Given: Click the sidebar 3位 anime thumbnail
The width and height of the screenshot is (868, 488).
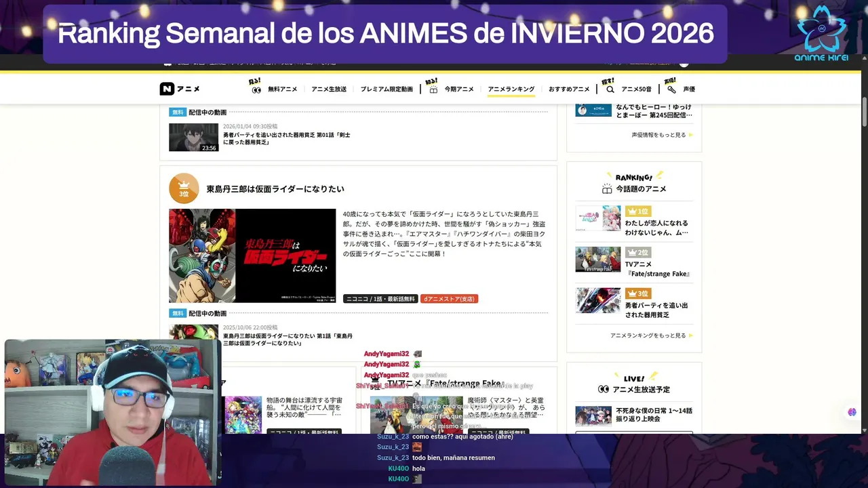Looking at the screenshot, I should 598,300.
